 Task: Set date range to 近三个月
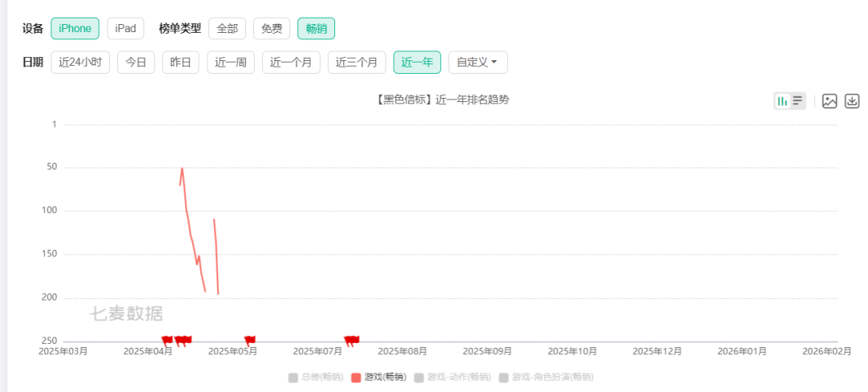coord(357,62)
